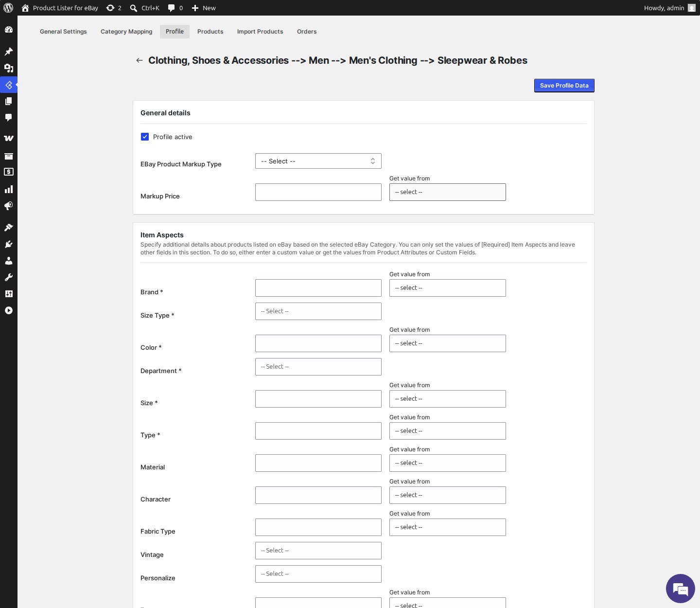
Task: Open the Size Type select dropdown
Action: coord(318,311)
